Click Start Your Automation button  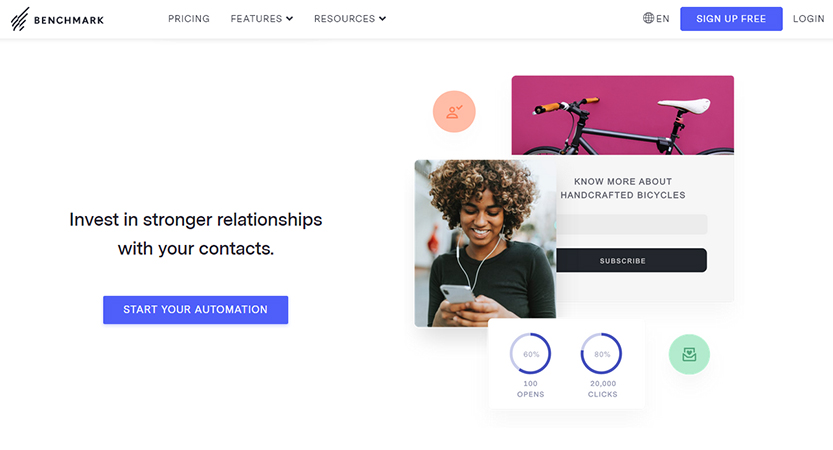click(x=196, y=310)
